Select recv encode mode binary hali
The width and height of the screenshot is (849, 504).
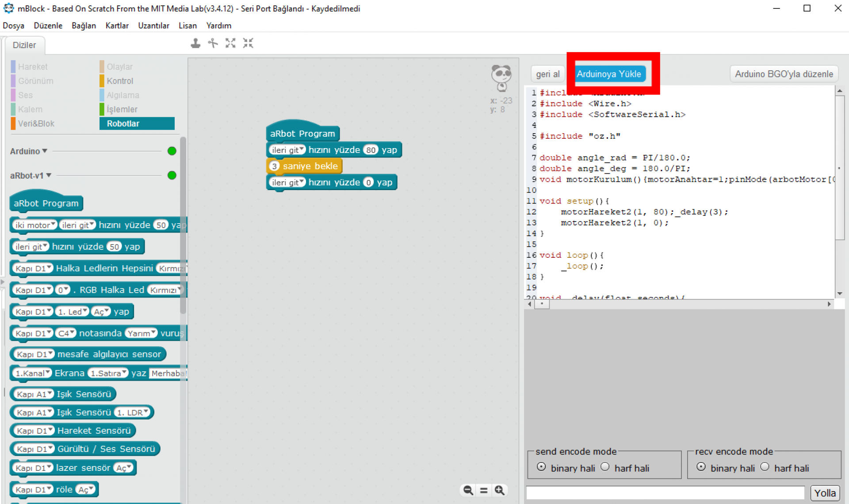[701, 467]
